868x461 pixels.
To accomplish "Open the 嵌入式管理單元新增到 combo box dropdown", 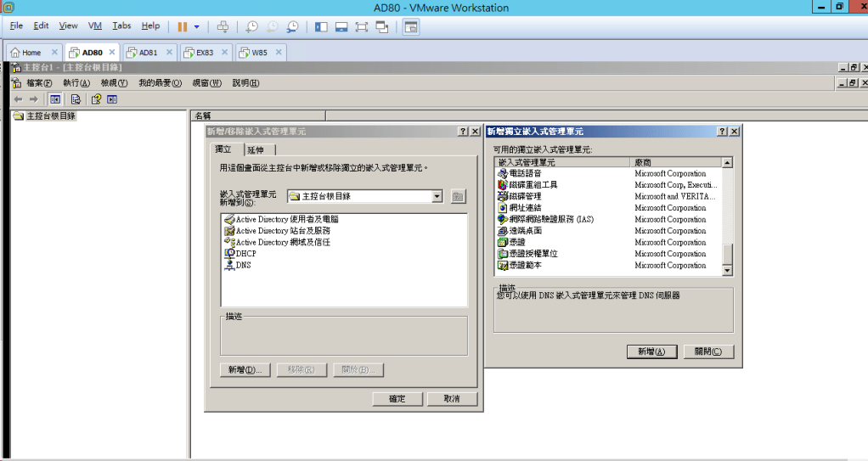I will (437, 196).
